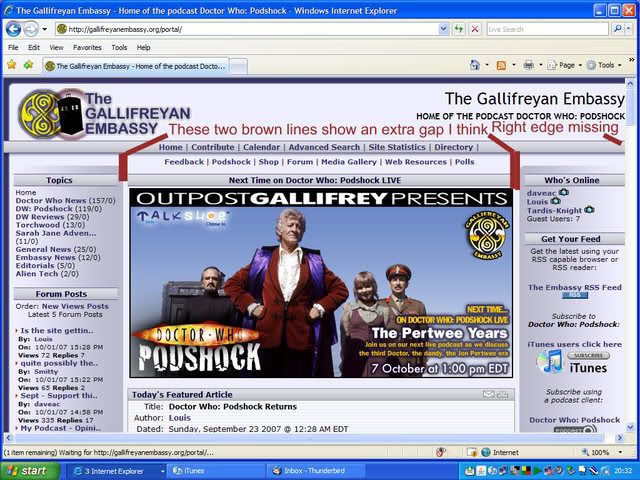Screen dimensions: 640x480
Task: Click the address bar URL field
Action: point(245,29)
